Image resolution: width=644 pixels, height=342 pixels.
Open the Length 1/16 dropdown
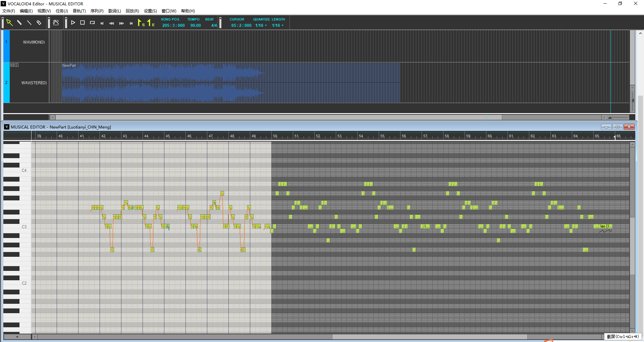click(x=278, y=26)
